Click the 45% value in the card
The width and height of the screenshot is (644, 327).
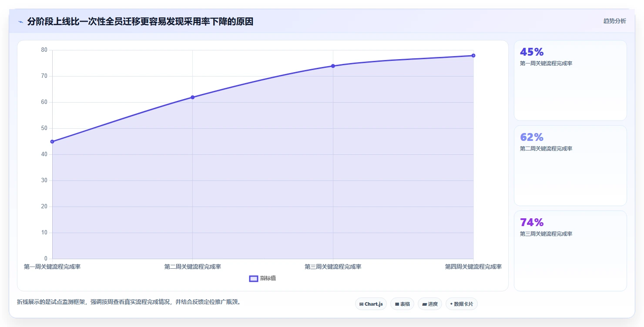(532, 52)
